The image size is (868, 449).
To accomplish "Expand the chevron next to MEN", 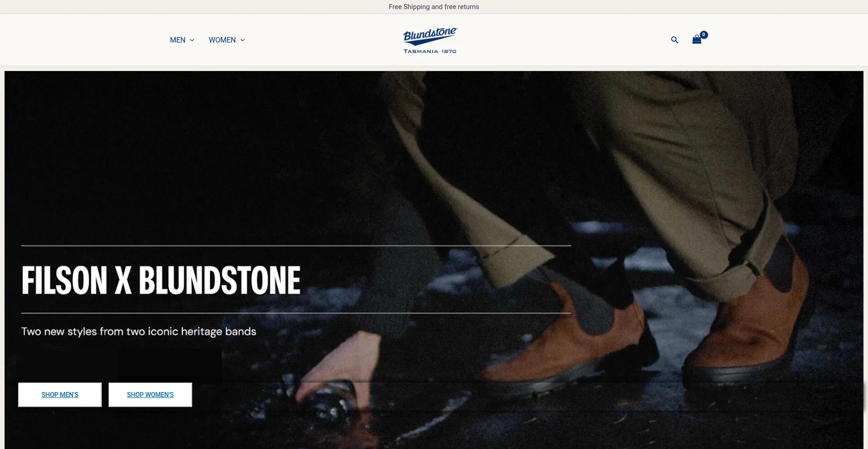I will point(192,40).
